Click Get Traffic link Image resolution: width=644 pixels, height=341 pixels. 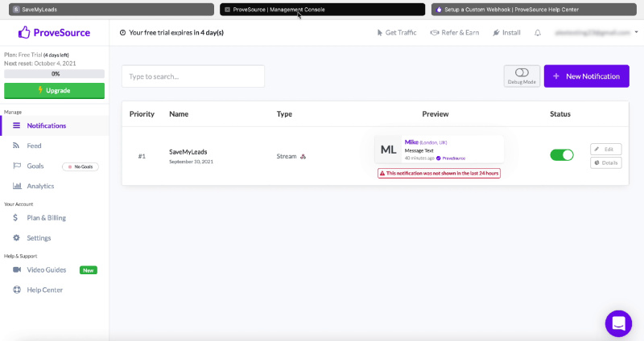click(x=396, y=32)
